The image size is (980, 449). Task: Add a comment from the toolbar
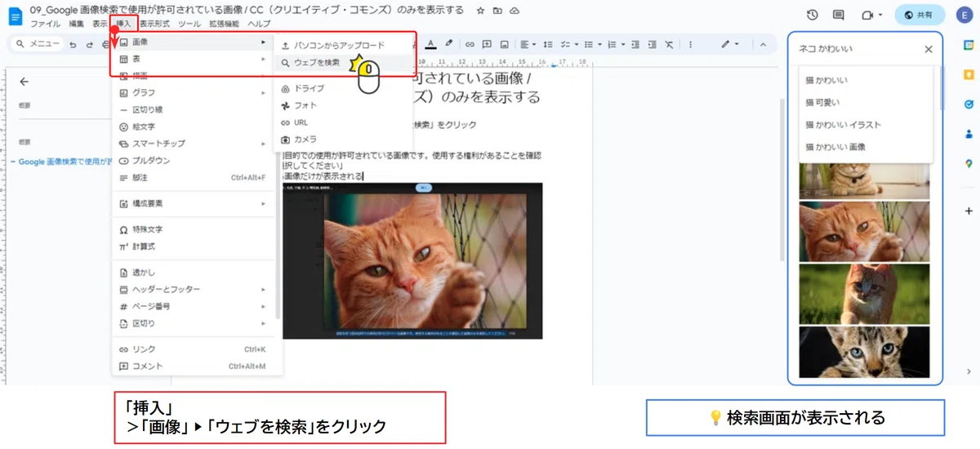(x=487, y=44)
